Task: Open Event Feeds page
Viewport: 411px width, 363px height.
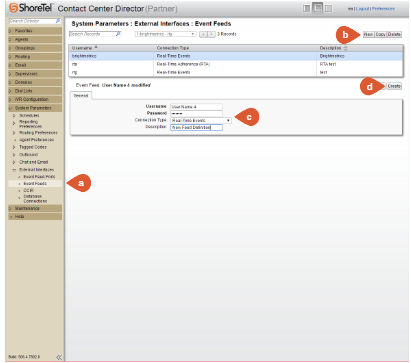Action: point(35,184)
